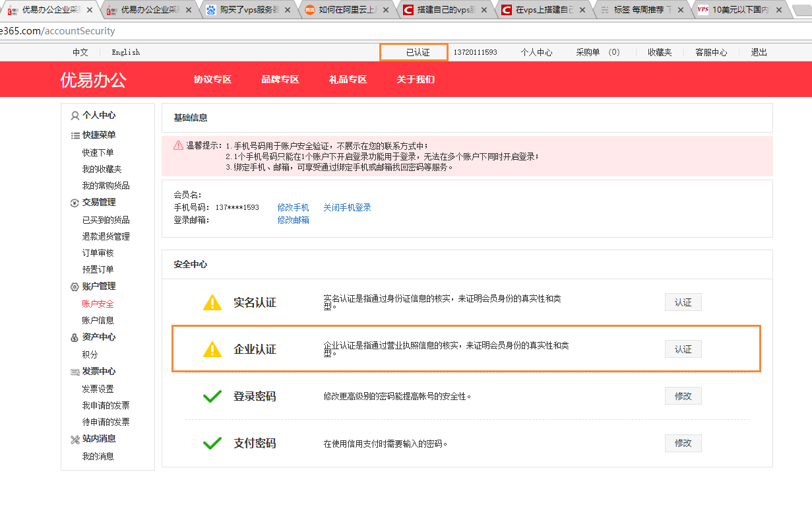This screenshot has width=812, height=507.
Task: Click the 站内消息 tools icon
Action: (75, 439)
